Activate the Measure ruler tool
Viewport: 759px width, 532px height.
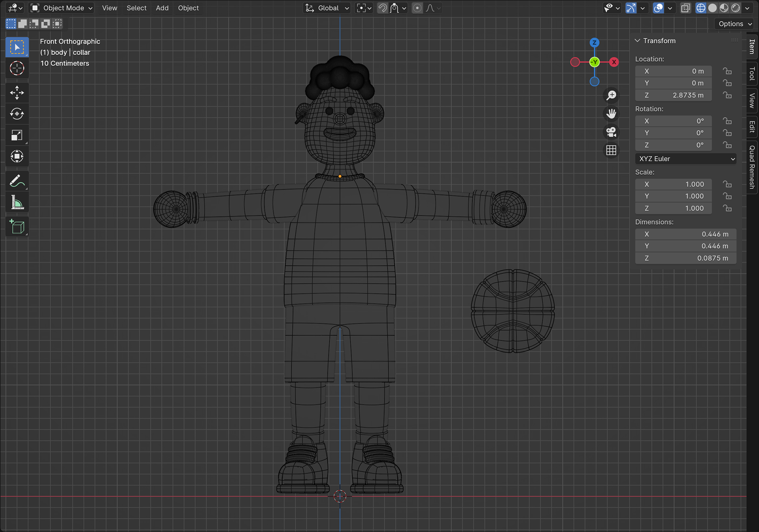click(x=17, y=203)
